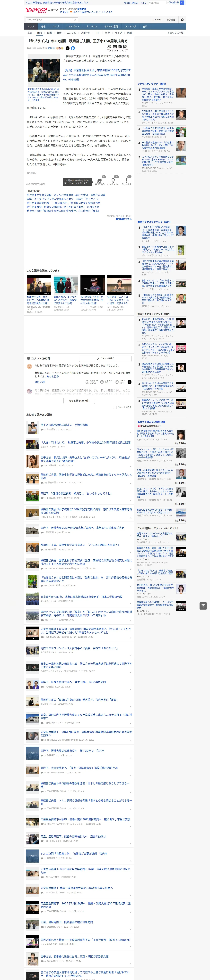The image size is (210, 980).
Task: Open the ランキング navigation tab
Action: 130,27
